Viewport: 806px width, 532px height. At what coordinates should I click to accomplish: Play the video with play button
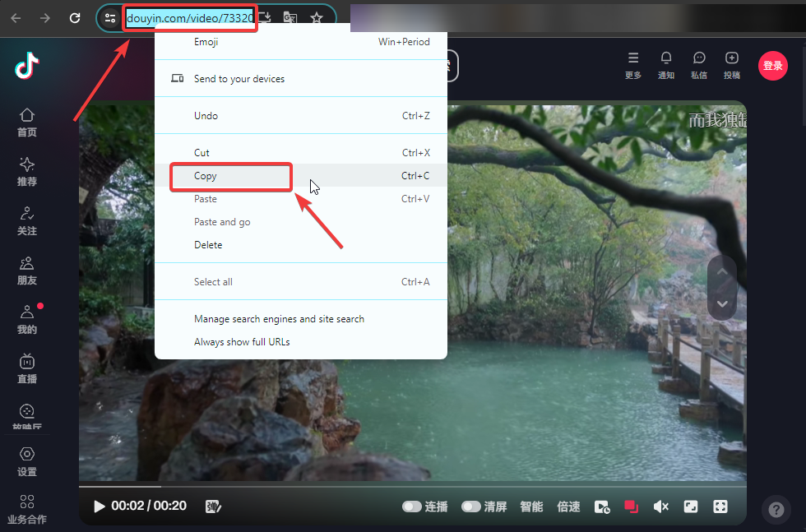pyautogui.click(x=100, y=507)
